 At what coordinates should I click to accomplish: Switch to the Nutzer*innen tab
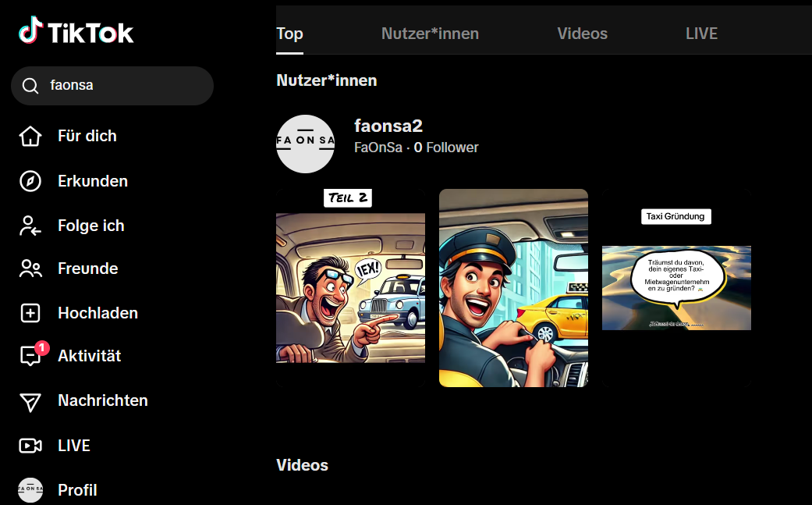(x=430, y=34)
